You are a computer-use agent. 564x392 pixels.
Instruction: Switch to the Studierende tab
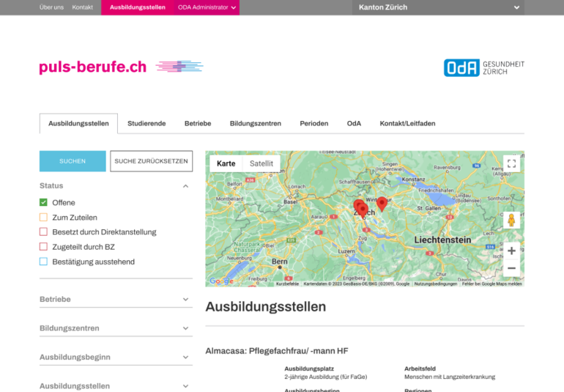pos(146,124)
